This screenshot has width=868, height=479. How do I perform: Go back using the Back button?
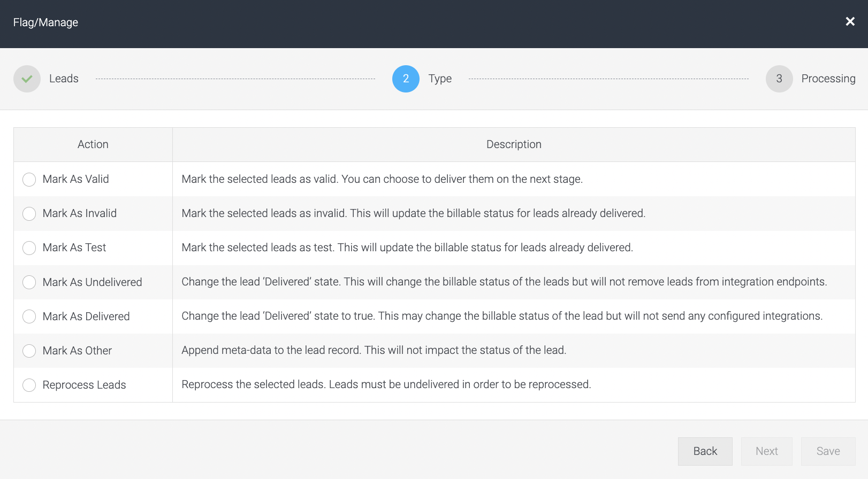click(x=705, y=451)
